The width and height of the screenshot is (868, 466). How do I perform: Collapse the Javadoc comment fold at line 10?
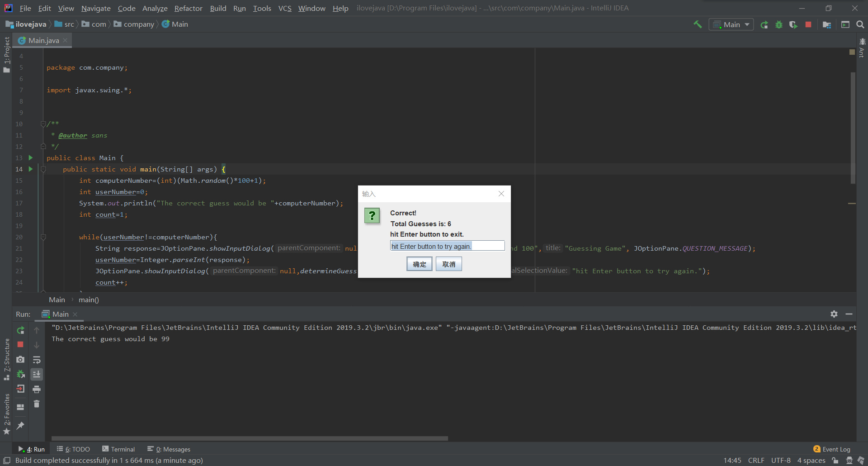coord(43,124)
